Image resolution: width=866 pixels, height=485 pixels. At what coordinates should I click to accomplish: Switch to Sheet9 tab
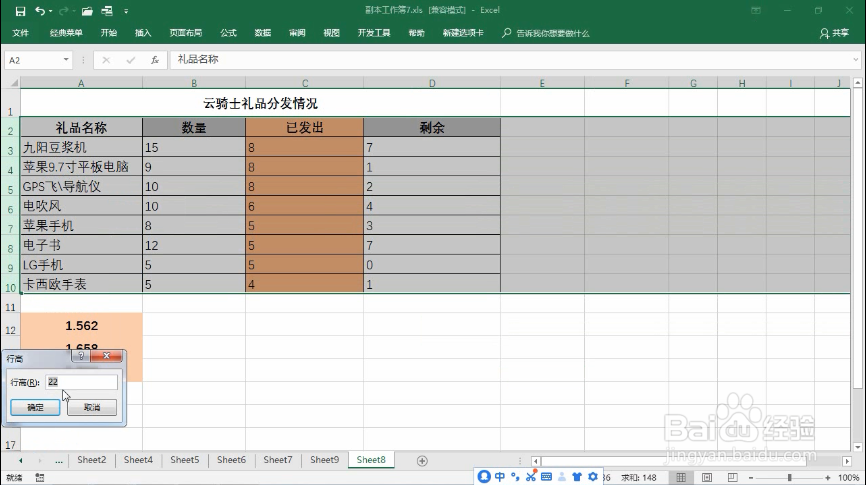(x=324, y=460)
